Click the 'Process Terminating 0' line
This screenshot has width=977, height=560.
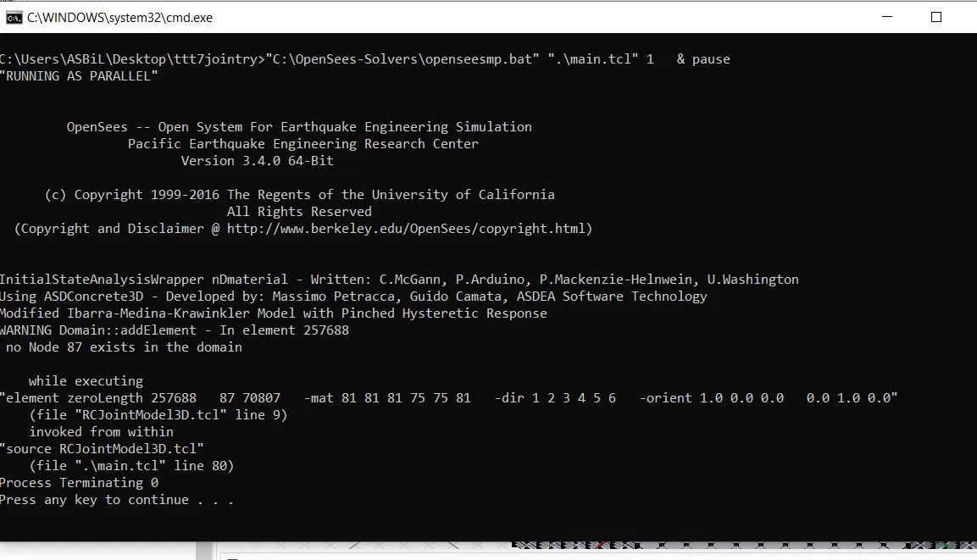(79, 483)
